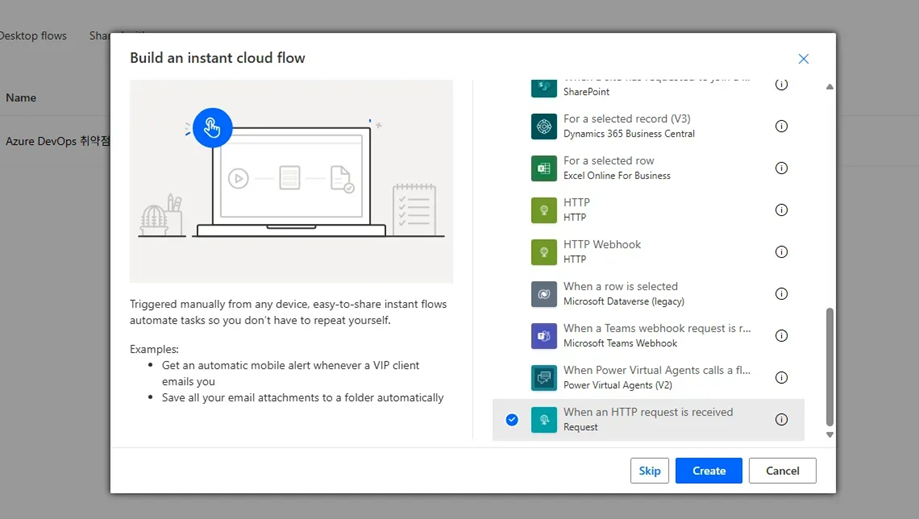
Task: View info for When an HTTP request is received
Action: tap(781, 419)
